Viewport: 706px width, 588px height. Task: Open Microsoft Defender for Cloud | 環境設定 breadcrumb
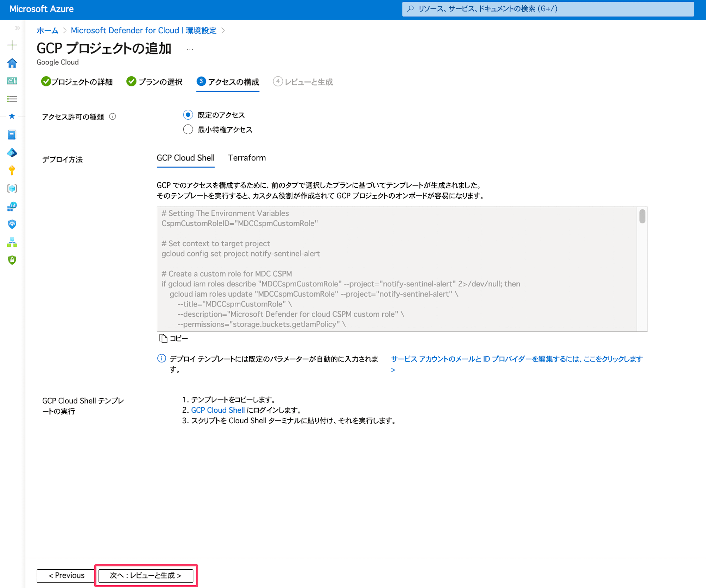[144, 30]
